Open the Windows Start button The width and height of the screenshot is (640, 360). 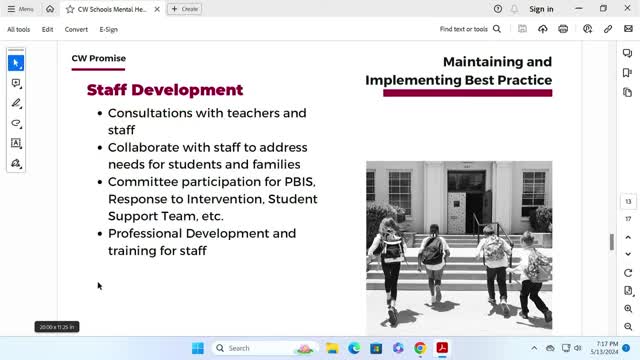tap(198, 348)
